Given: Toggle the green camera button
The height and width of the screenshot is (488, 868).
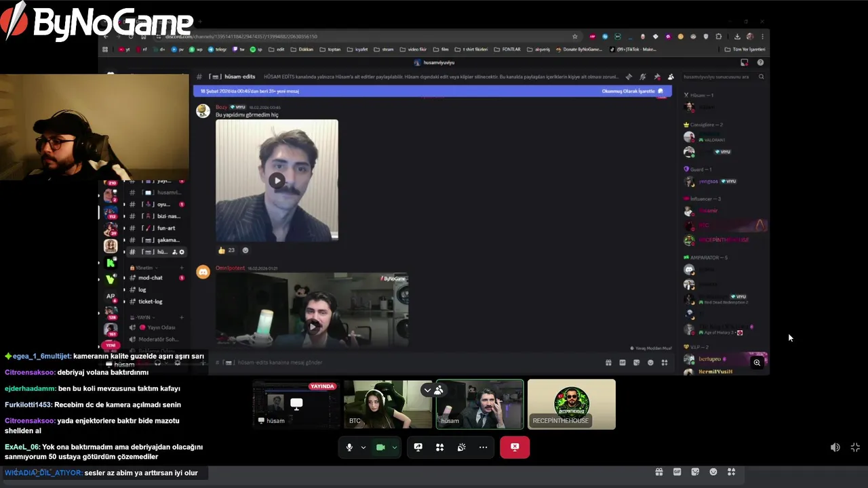Looking at the screenshot, I should tap(380, 447).
